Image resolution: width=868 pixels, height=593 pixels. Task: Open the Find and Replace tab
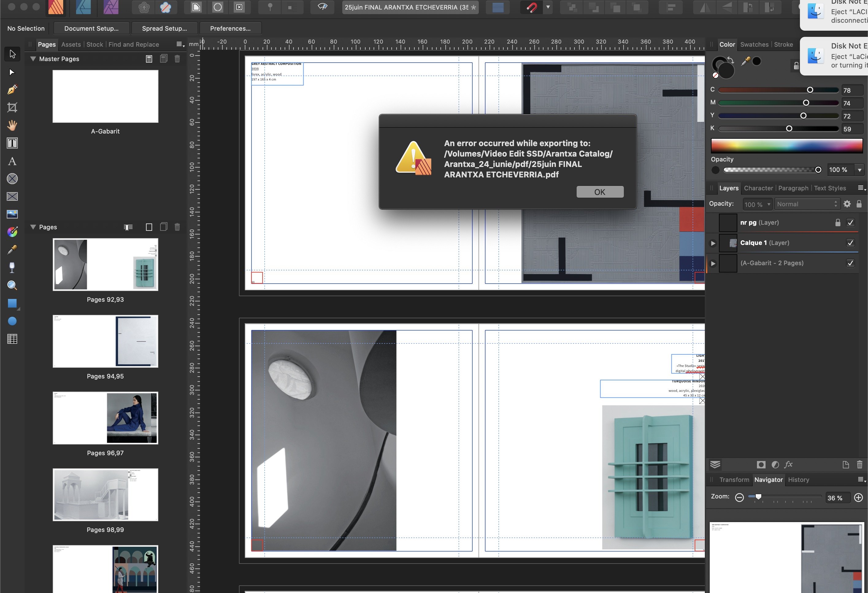[x=134, y=45]
